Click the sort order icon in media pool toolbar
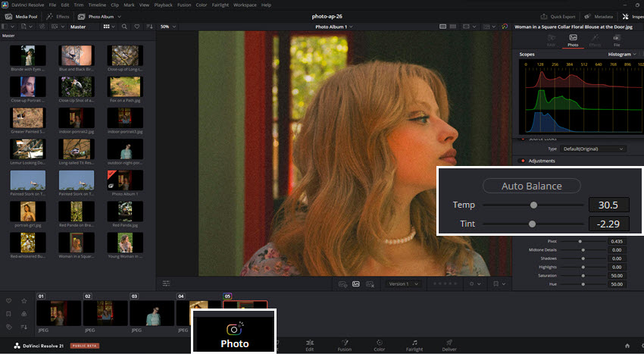The width and height of the screenshot is (644, 354). pos(149,27)
